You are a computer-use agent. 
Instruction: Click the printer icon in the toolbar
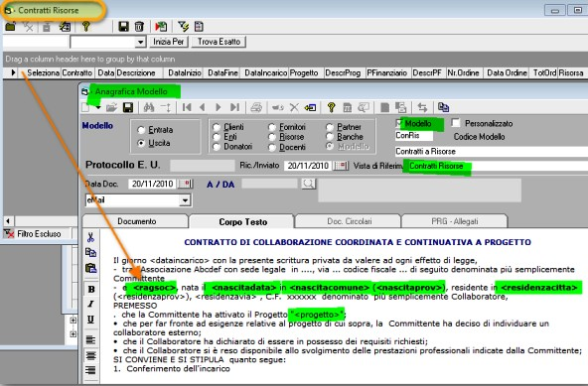tap(256, 108)
